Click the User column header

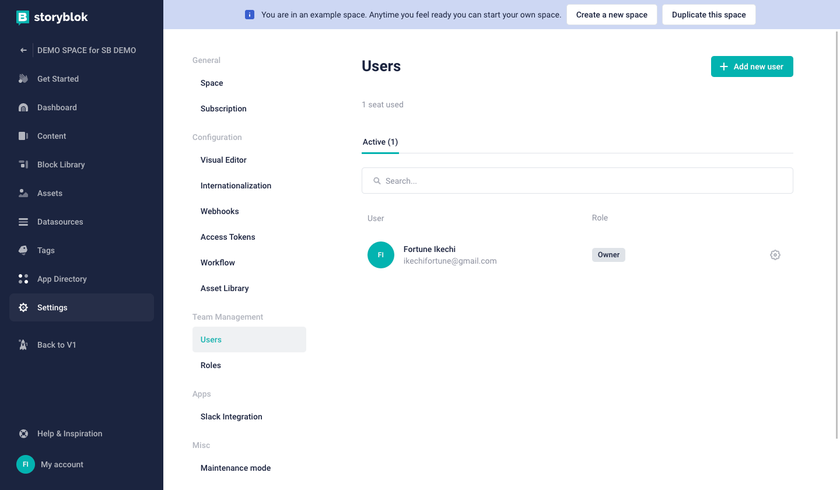tap(376, 218)
